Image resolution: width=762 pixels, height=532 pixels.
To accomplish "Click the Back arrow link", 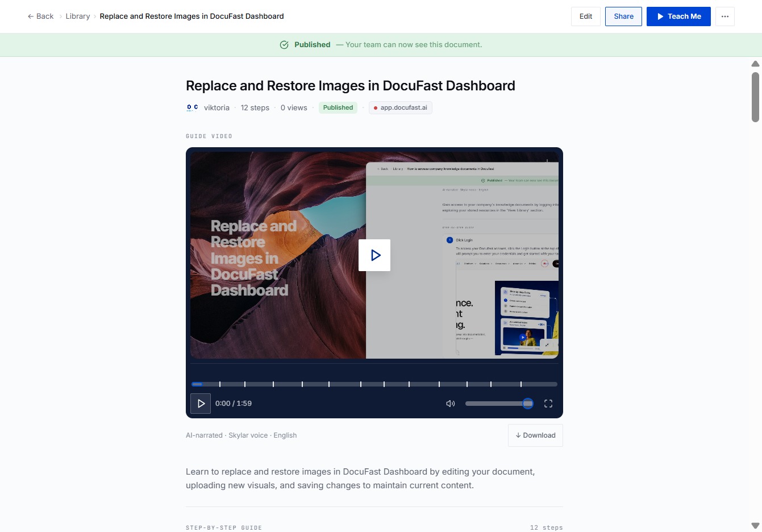I will (40, 16).
